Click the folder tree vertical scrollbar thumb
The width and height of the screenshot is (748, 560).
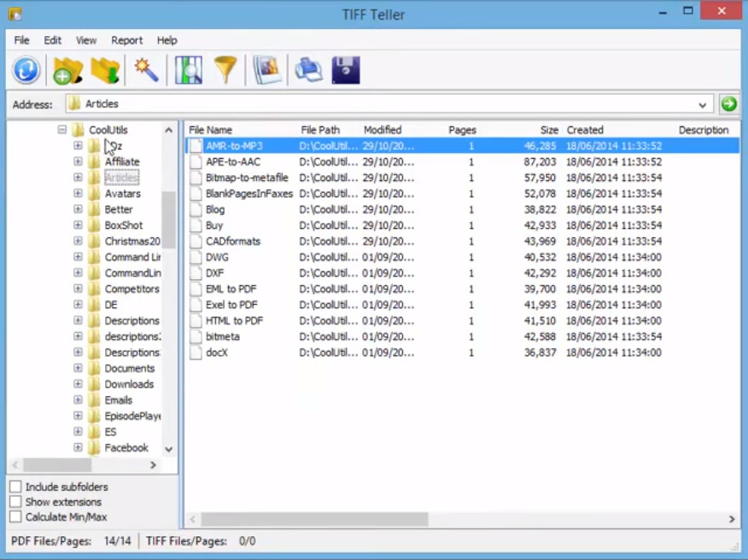[x=169, y=219]
